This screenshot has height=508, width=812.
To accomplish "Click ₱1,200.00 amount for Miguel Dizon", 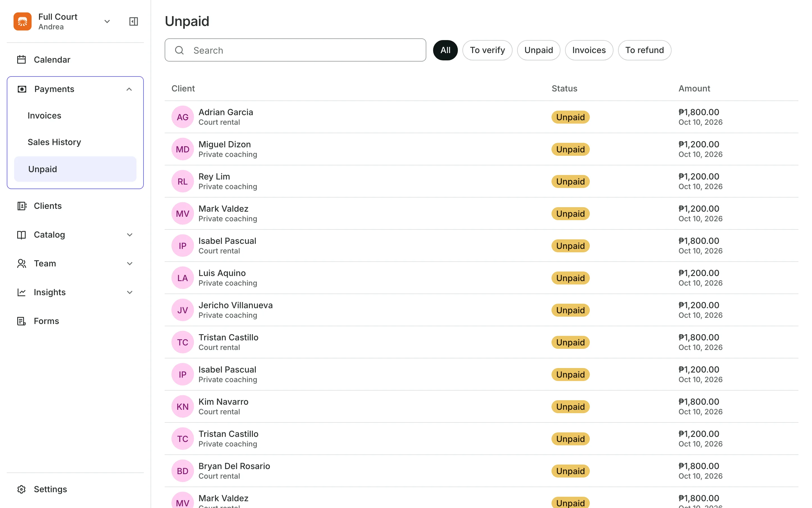I will (x=699, y=144).
